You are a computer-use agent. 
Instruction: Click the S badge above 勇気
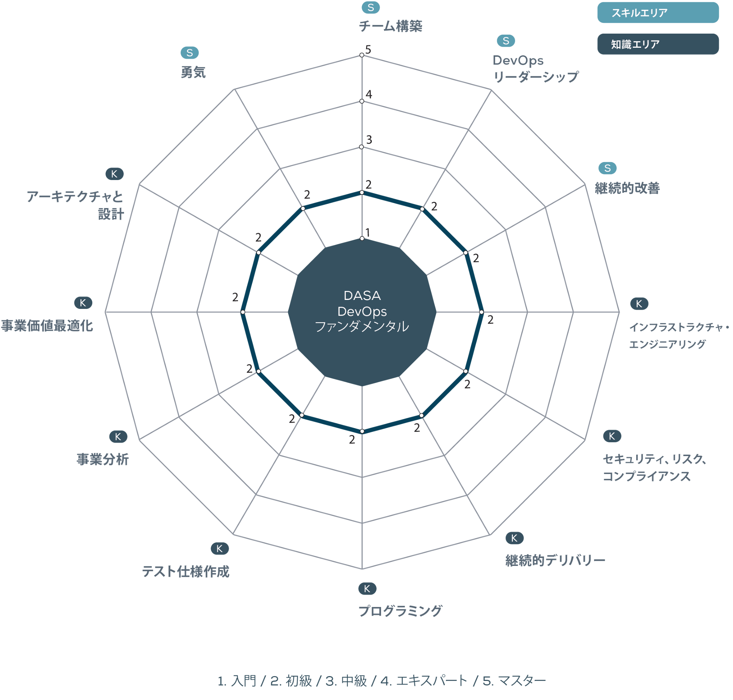(189, 53)
